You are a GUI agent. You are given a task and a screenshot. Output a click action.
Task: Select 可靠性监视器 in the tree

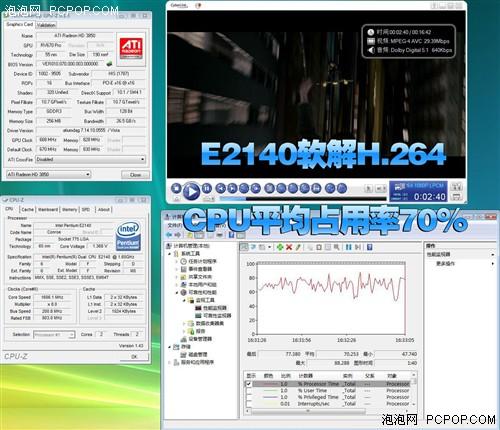pyautogui.click(x=217, y=315)
